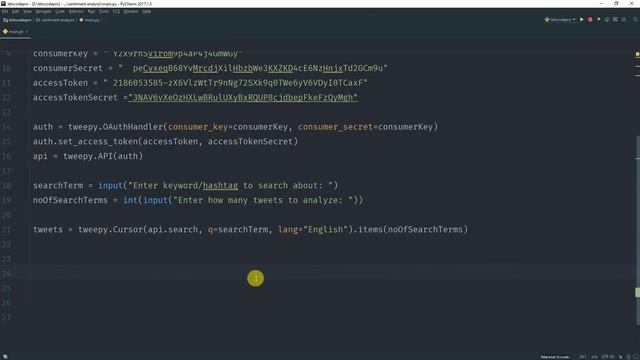Start debugging with the red bug icon

(x=590, y=20)
